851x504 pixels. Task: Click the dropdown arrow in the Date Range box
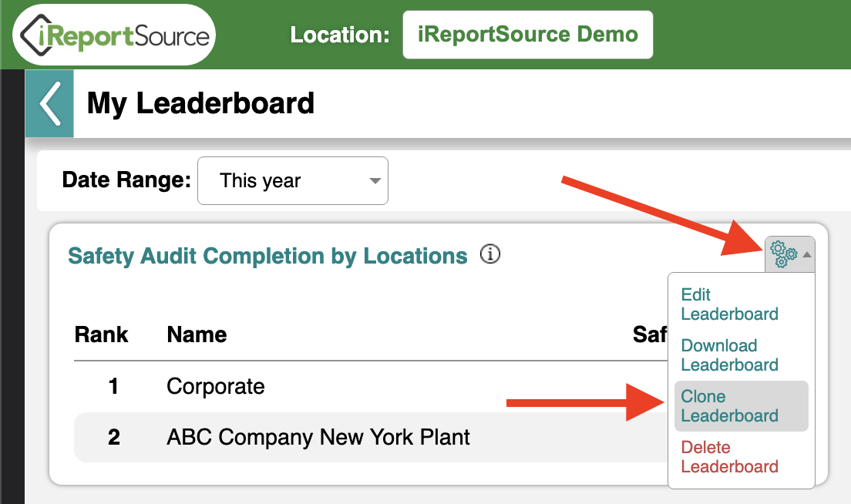tap(375, 180)
